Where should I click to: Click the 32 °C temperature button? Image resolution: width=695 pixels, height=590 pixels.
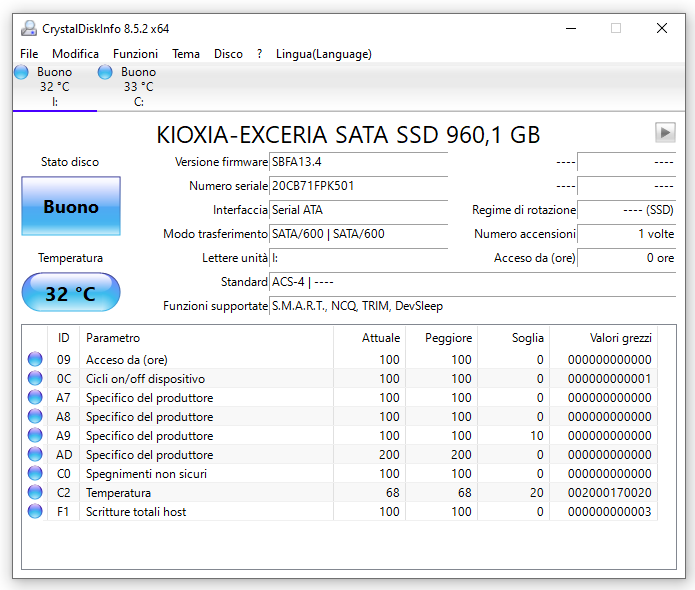tap(71, 293)
